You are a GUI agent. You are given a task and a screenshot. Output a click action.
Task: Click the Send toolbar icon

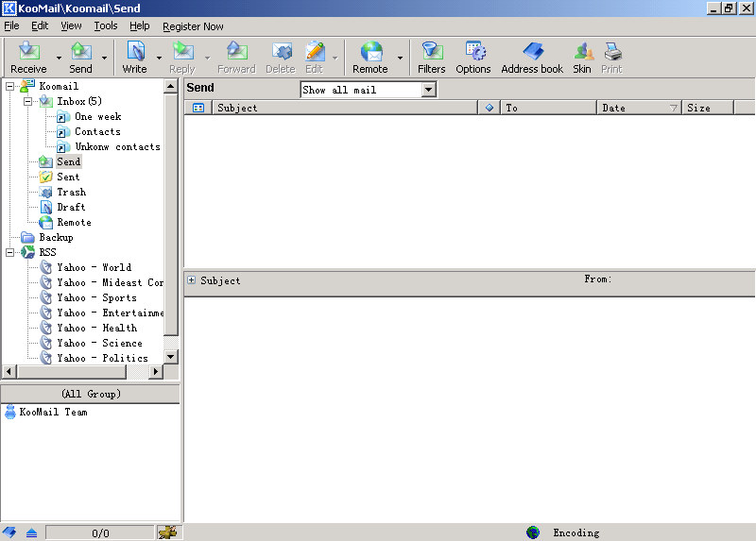coord(81,58)
